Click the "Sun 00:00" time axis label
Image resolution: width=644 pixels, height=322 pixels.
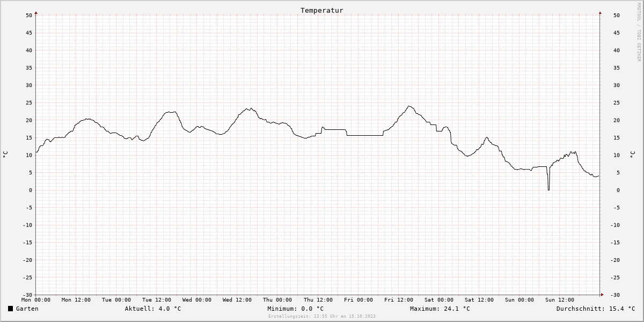pos(519,300)
